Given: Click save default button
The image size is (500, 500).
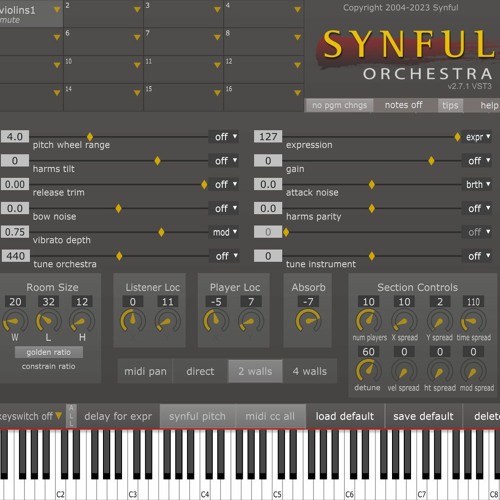Looking at the screenshot, I should [x=423, y=416].
